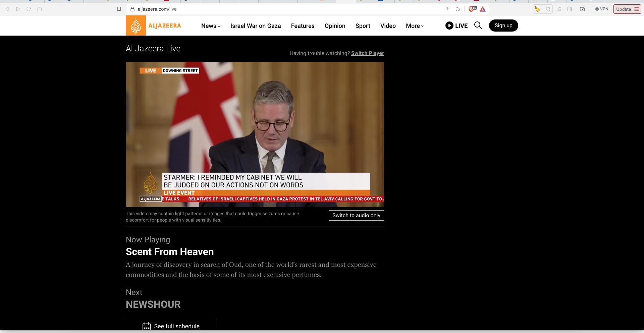Click the lock icon in the address bar
The image size is (644, 333).
tap(132, 9)
